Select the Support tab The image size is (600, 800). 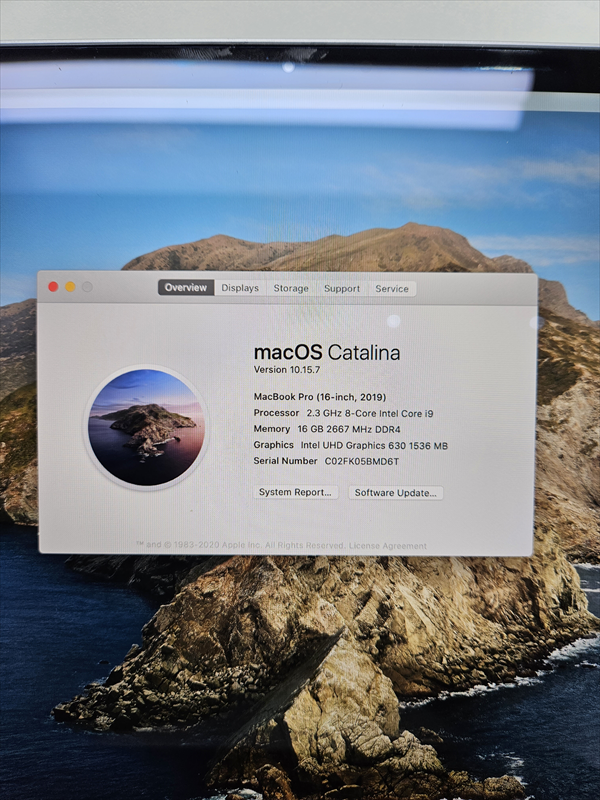click(x=342, y=289)
